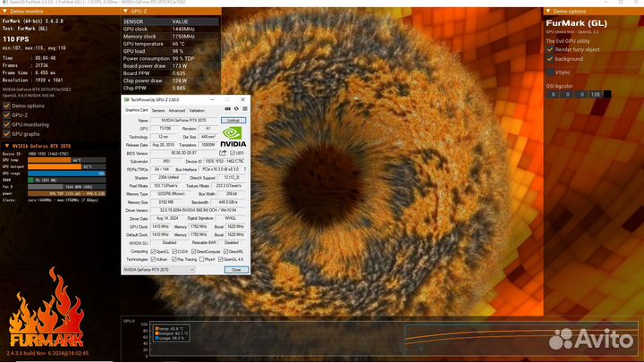
Task: Open the GPU selection dropdown in GPU-Z
Action: click(158, 270)
